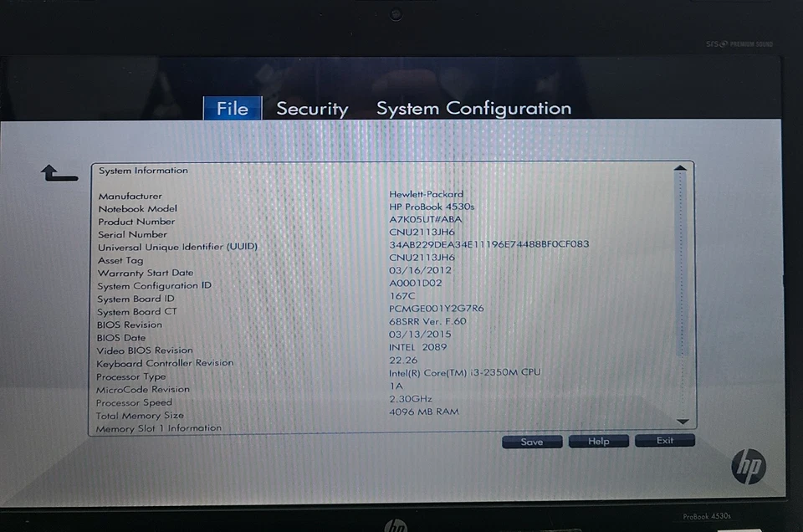Select the Serial Number row
803x532 pixels.
coord(132,234)
